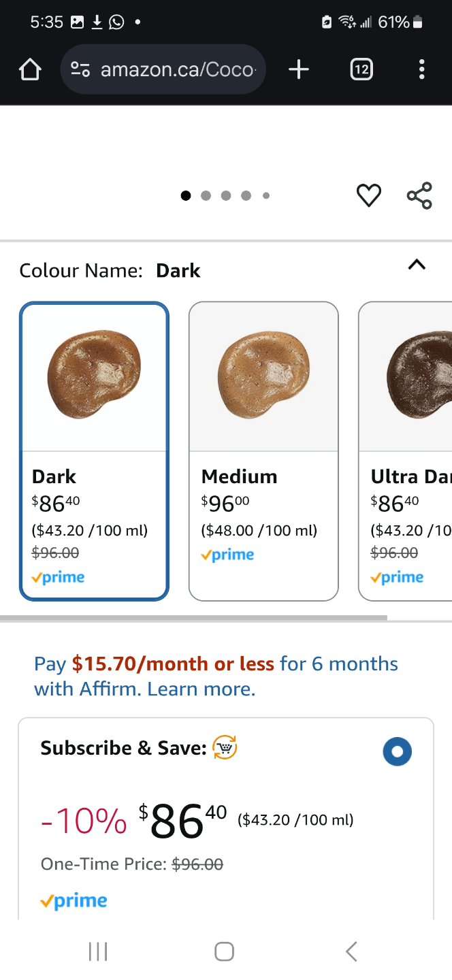Tap the amazon.ca address bar

coord(163,69)
